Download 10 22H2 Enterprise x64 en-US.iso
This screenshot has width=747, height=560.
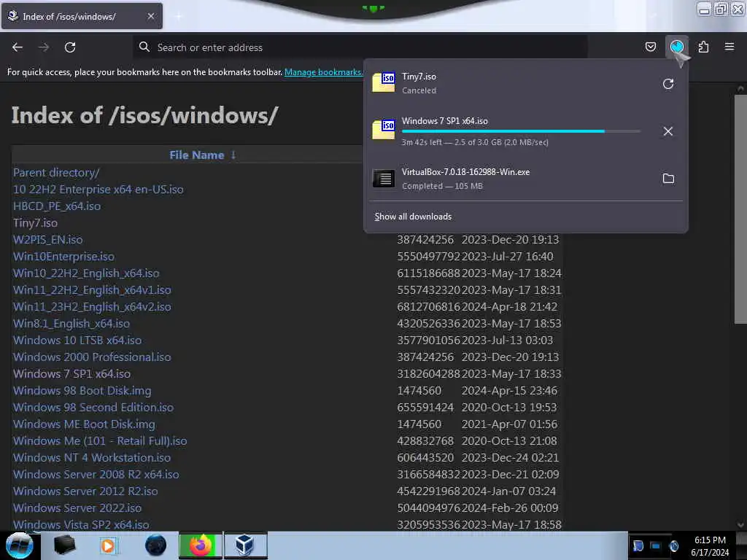98,189
